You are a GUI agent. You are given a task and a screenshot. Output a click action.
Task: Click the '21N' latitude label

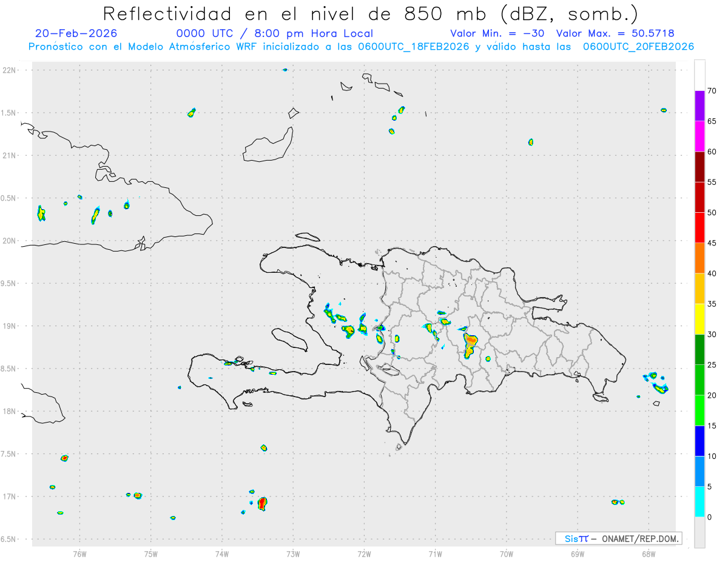tap(10, 156)
